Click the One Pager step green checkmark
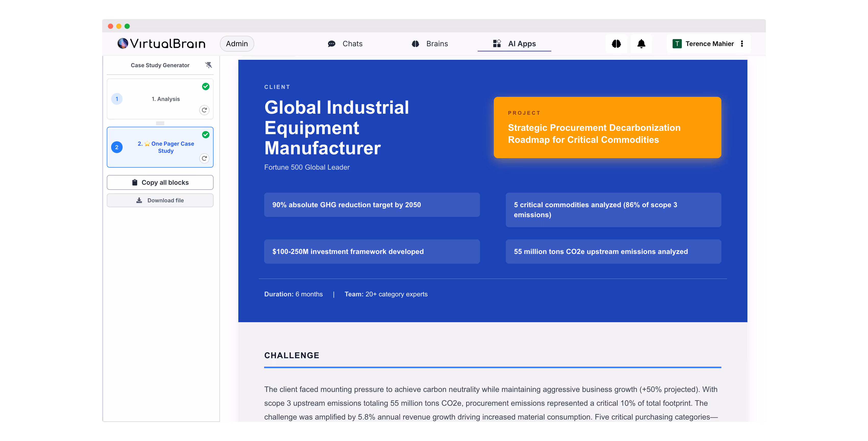 [x=206, y=135]
